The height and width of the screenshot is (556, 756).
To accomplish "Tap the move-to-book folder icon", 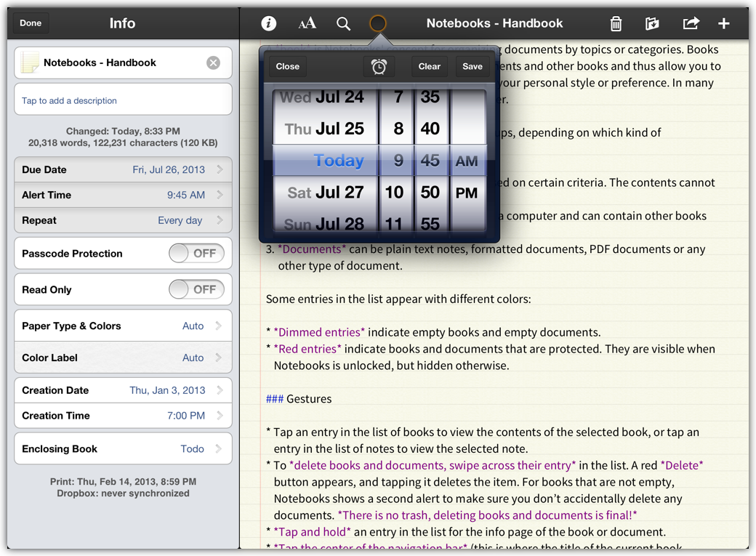I will click(x=652, y=23).
